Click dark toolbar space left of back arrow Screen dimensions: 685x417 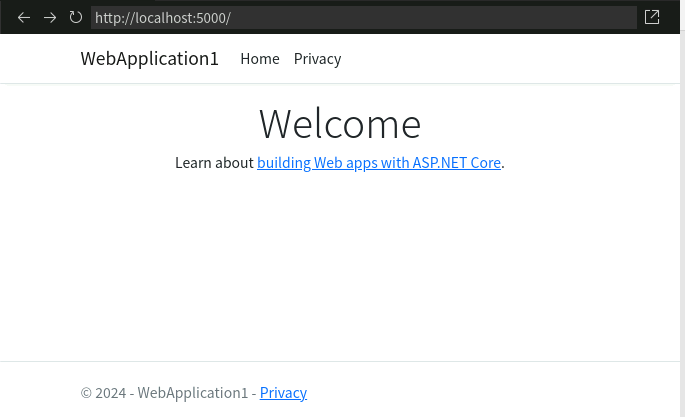[x=7, y=17]
